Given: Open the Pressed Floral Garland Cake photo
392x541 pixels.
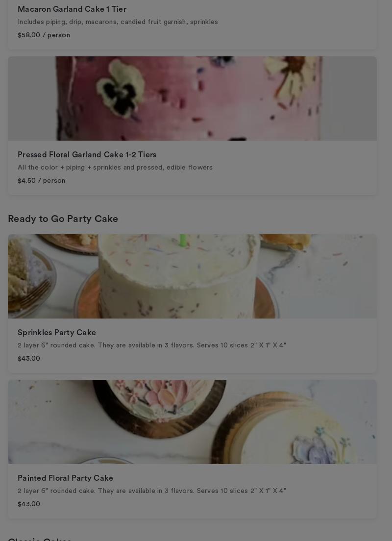Looking at the screenshot, I should pyautogui.click(x=192, y=98).
